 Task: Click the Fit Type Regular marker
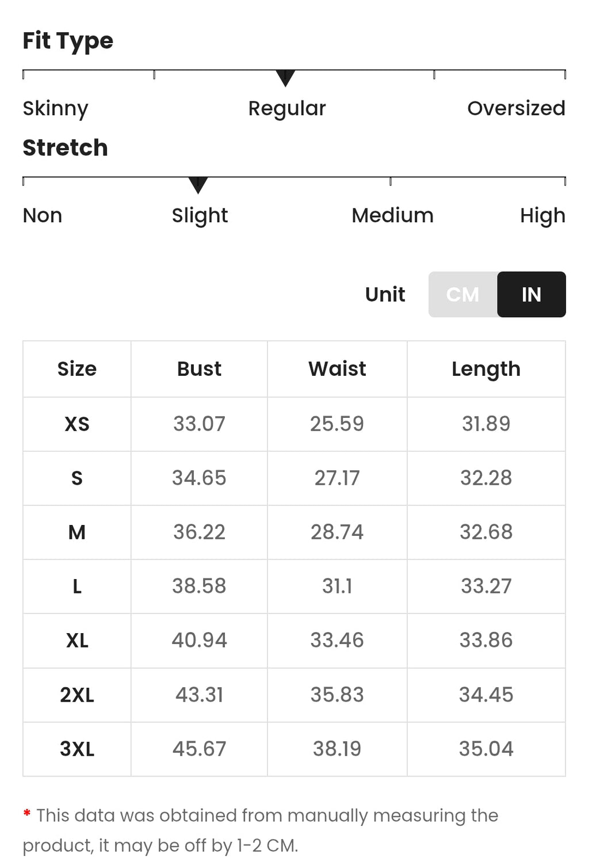click(x=285, y=78)
